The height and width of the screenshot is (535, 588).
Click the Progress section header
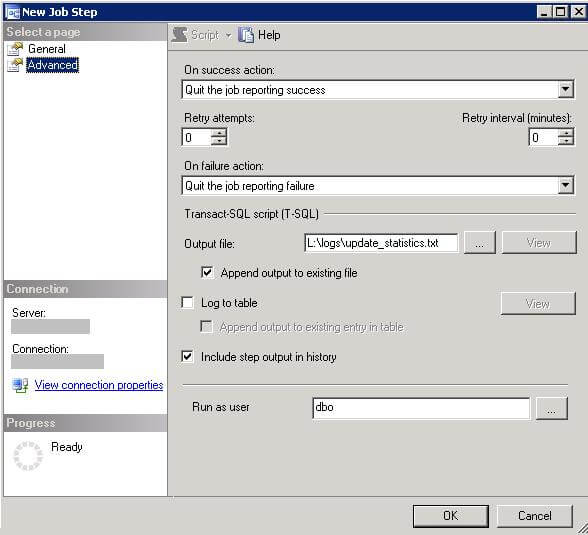(x=85, y=423)
